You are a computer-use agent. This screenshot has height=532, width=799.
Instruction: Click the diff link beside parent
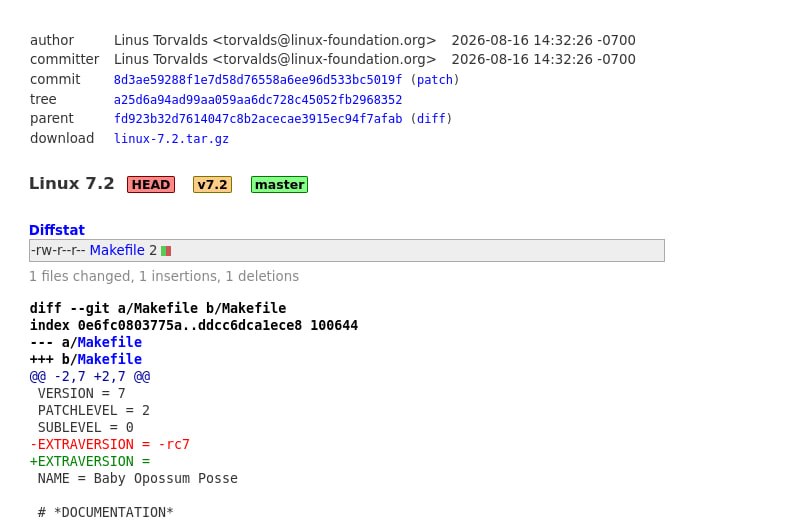coord(431,119)
